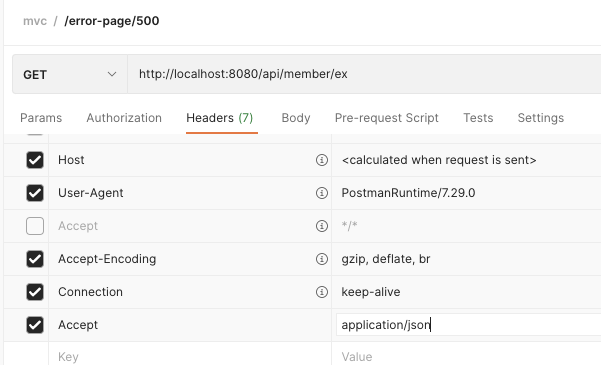
Task: Click info icon beside Connection header
Action: (x=322, y=292)
